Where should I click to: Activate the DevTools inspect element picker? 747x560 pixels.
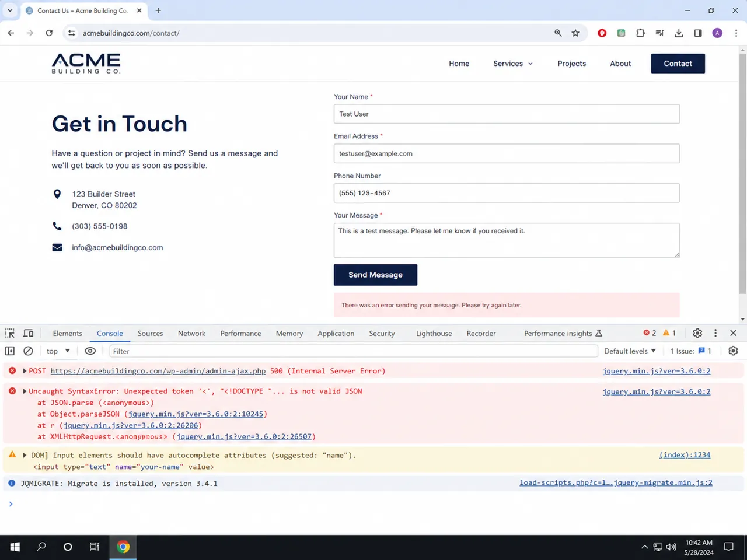click(10, 333)
